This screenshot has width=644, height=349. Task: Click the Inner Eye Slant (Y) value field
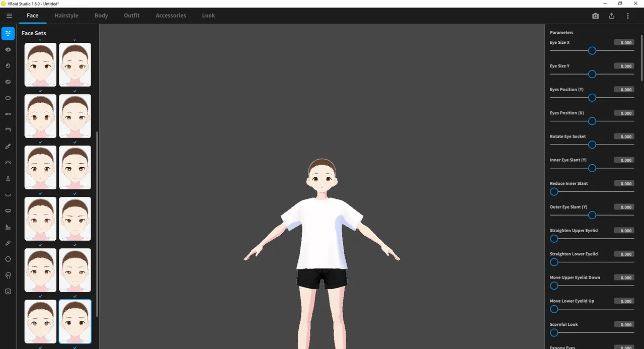(x=624, y=160)
